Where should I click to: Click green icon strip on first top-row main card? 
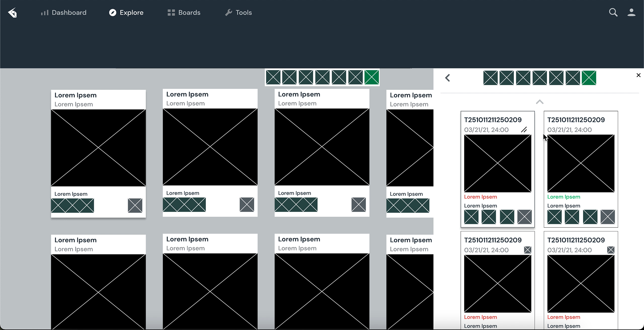click(x=72, y=206)
